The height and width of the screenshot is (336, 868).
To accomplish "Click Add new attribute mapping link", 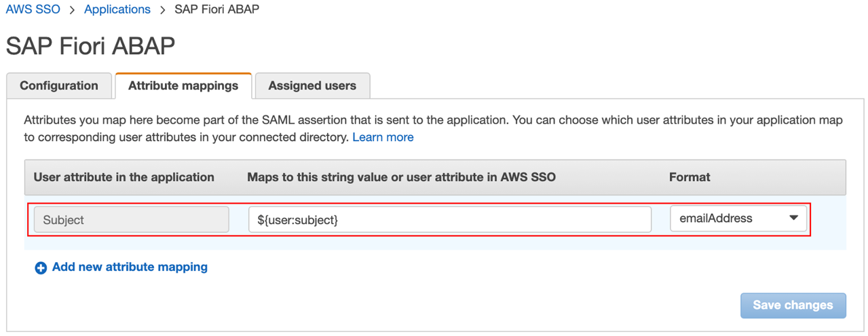I will tap(130, 267).
